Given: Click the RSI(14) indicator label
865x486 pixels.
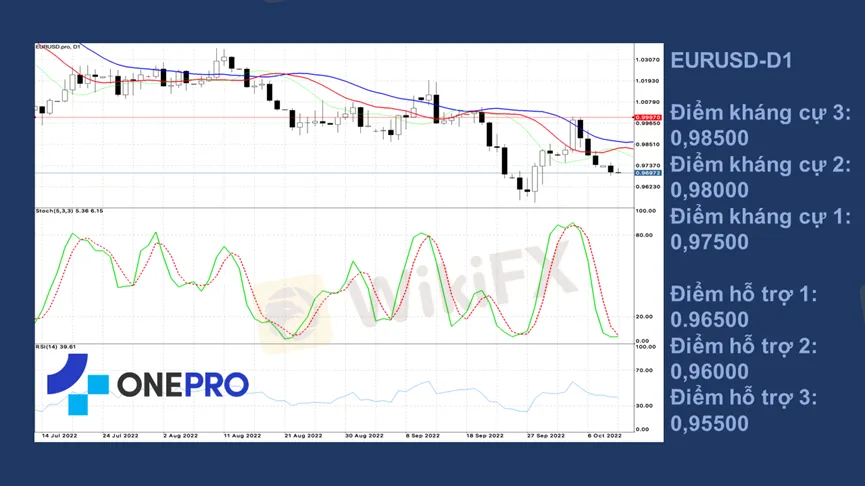Looking at the screenshot, I should (x=56, y=347).
